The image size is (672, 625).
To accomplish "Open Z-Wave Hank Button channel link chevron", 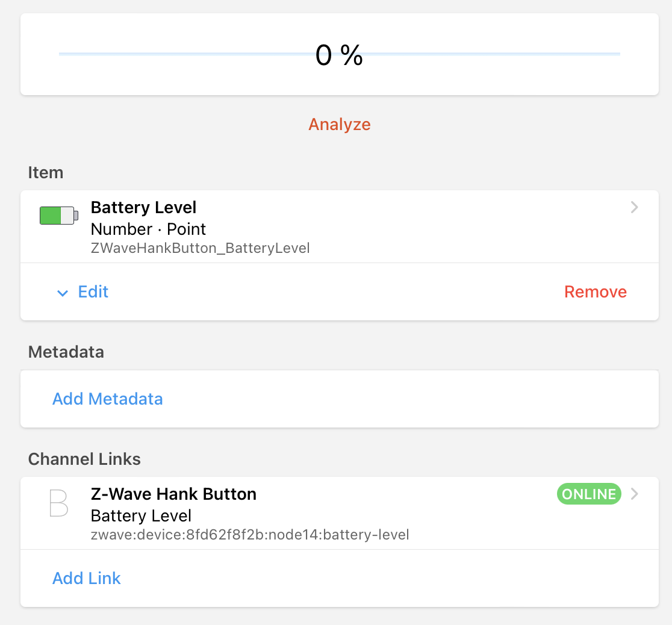I will (x=634, y=494).
